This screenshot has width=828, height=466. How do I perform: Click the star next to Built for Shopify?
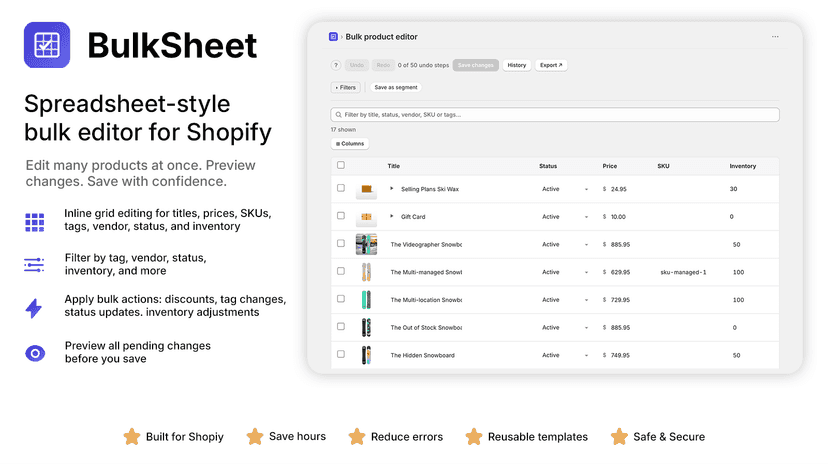pos(131,437)
